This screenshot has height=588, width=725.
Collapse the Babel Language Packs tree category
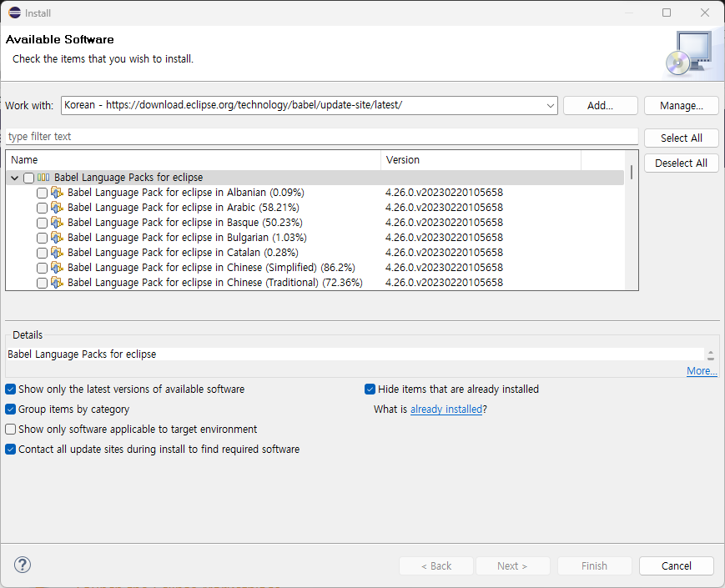pos(14,178)
